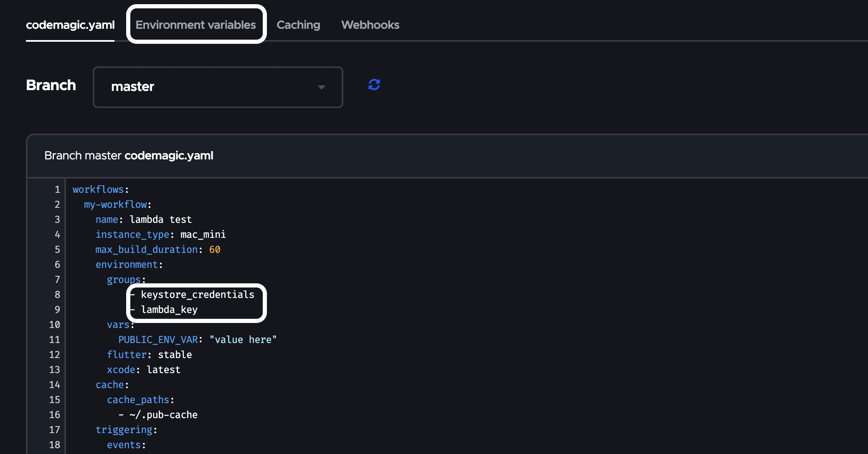Open the Webhooks tab
The image size is (868, 454).
(370, 25)
